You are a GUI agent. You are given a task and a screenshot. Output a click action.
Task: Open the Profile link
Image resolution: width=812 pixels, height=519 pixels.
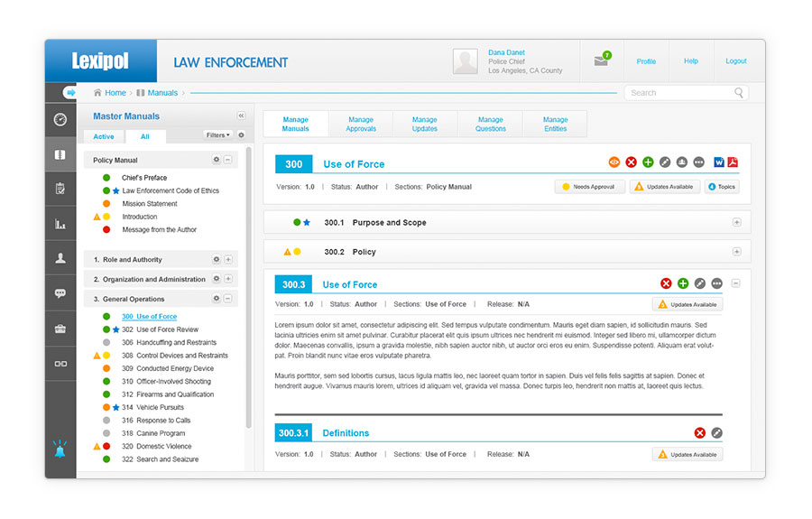tap(646, 61)
